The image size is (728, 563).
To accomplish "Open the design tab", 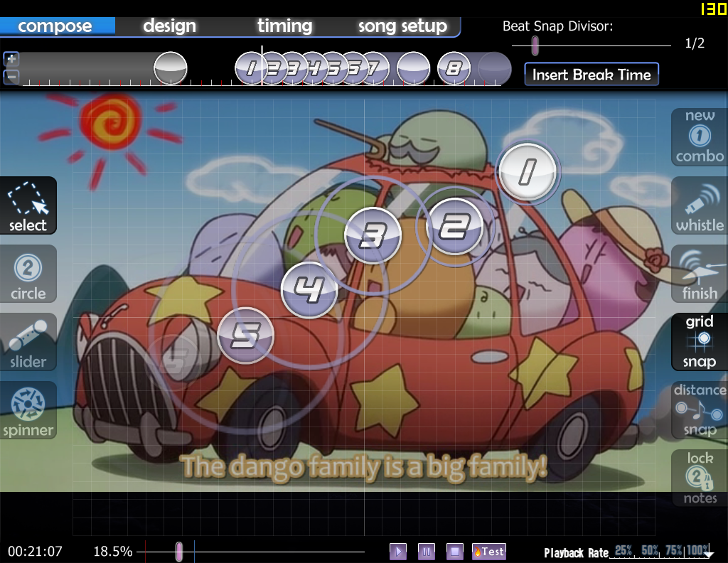I will [x=169, y=26].
